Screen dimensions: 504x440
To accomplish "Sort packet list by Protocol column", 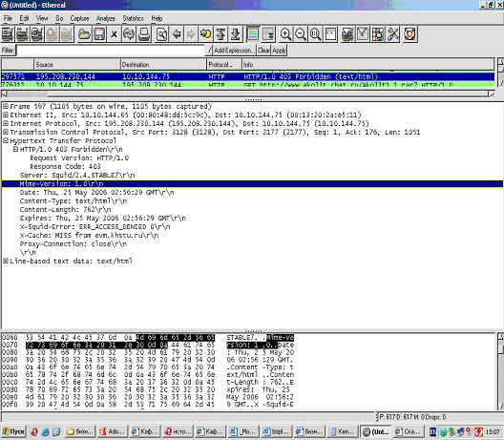I will pos(224,65).
